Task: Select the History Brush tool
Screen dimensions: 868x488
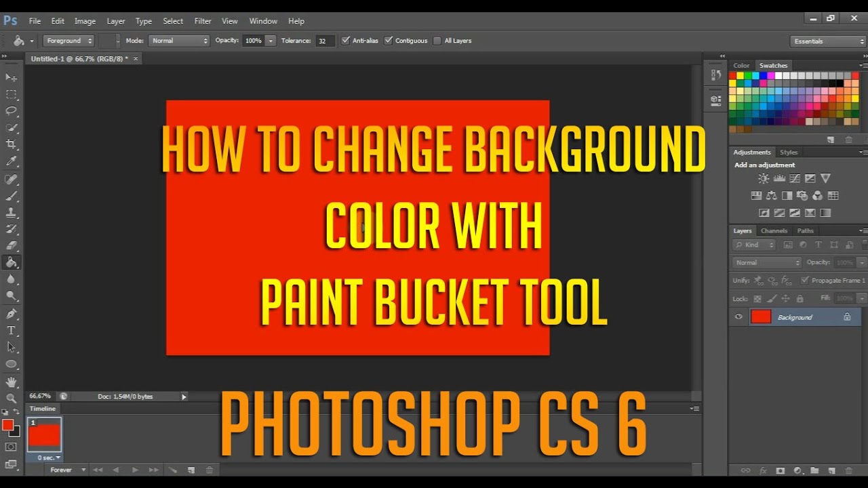Action: click(11, 229)
